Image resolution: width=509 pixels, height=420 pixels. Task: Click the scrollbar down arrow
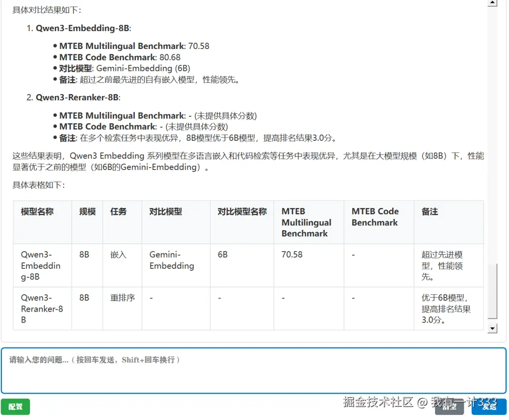492,327
